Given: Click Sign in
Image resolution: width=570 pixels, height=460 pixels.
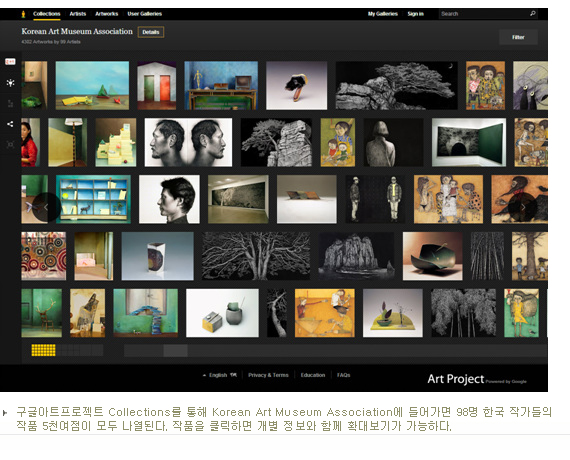Looking at the screenshot, I should pyautogui.click(x=416, y=14).
